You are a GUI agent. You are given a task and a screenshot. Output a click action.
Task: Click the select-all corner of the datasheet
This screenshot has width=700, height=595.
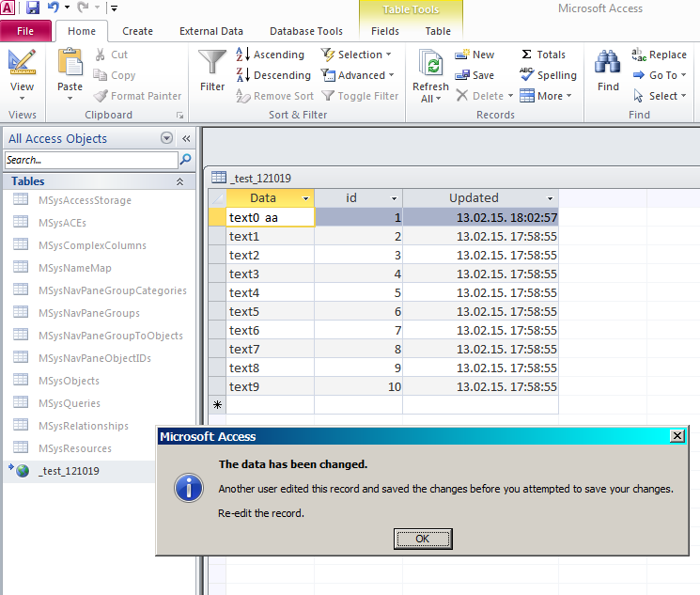pyautogui.click(x=217, y=198)
